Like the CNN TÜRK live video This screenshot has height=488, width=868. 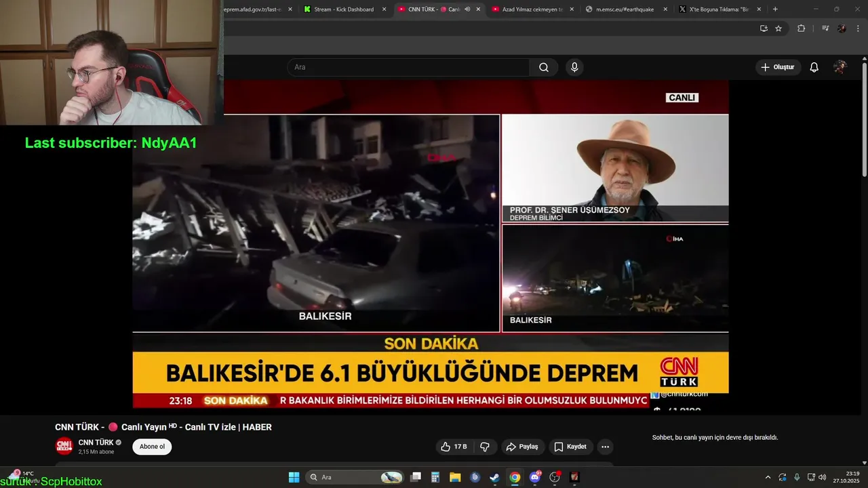tap(454, 447)
